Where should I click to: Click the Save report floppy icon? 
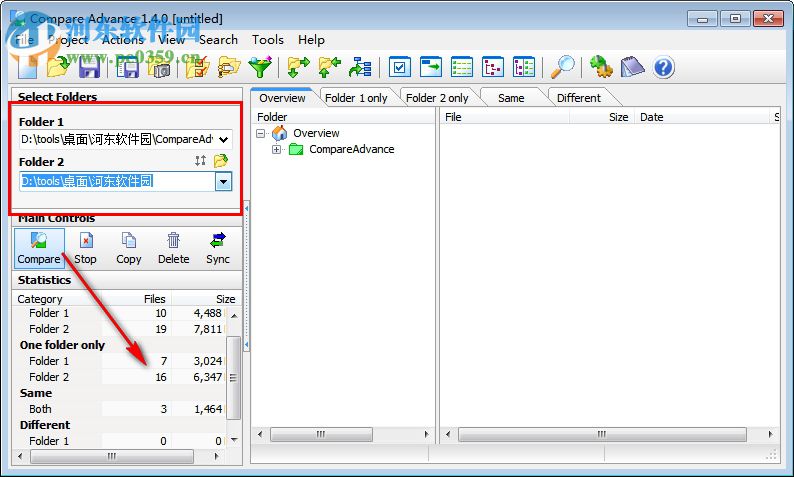tap(127, 67)
